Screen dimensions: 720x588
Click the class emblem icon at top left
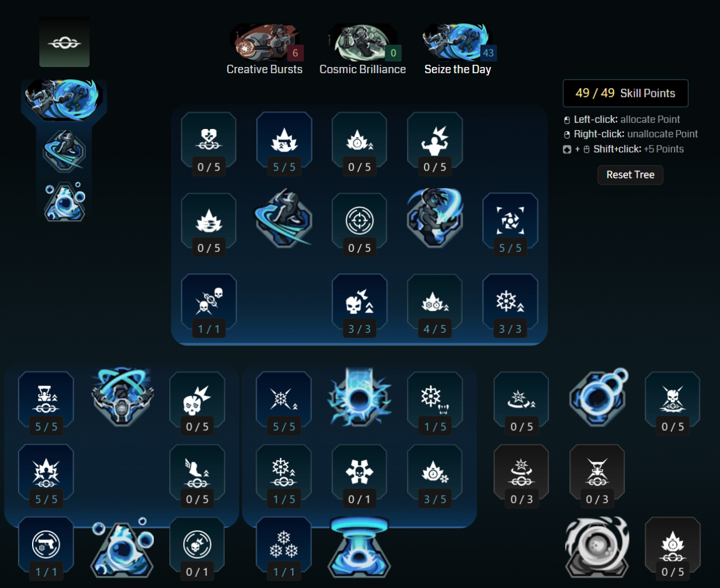point(64,42)
